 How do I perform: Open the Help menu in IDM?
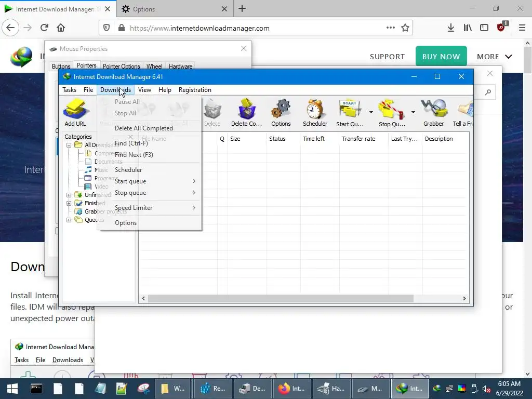tap(165, 89)
